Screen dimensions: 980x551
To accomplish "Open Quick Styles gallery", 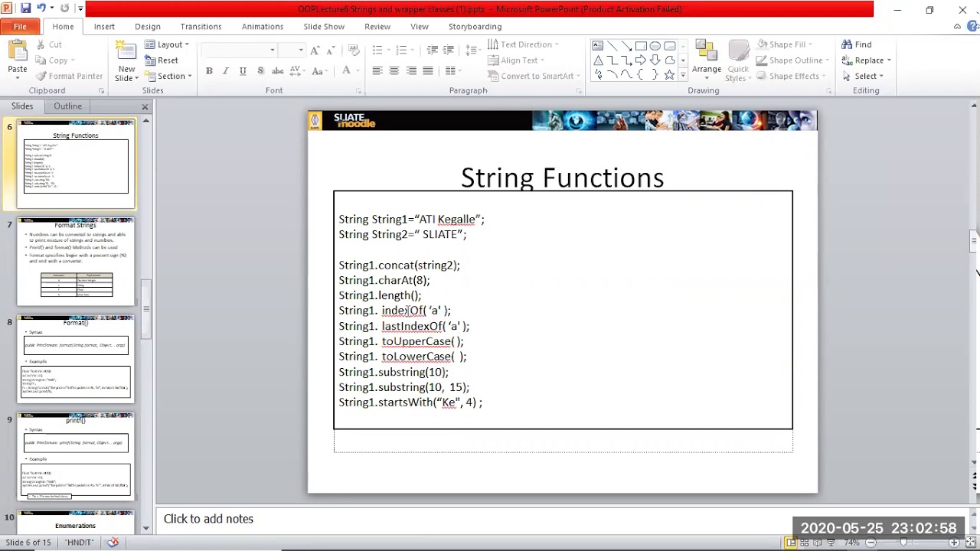I will click(x=738, y=60).
